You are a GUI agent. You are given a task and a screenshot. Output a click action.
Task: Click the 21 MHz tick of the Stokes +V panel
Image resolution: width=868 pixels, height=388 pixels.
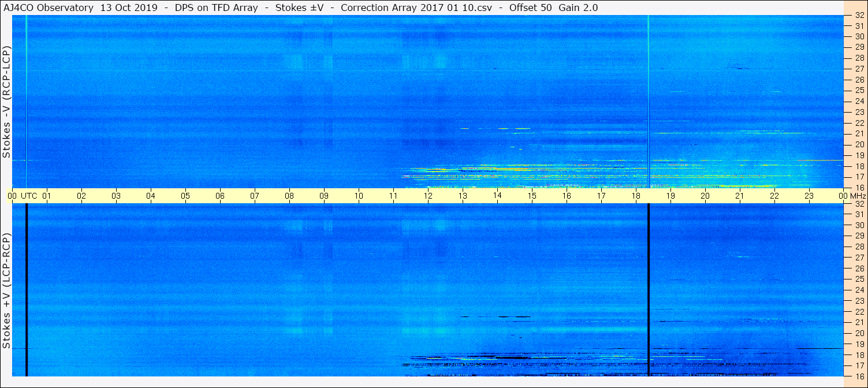pyautogui.click(x=859, y=322)
